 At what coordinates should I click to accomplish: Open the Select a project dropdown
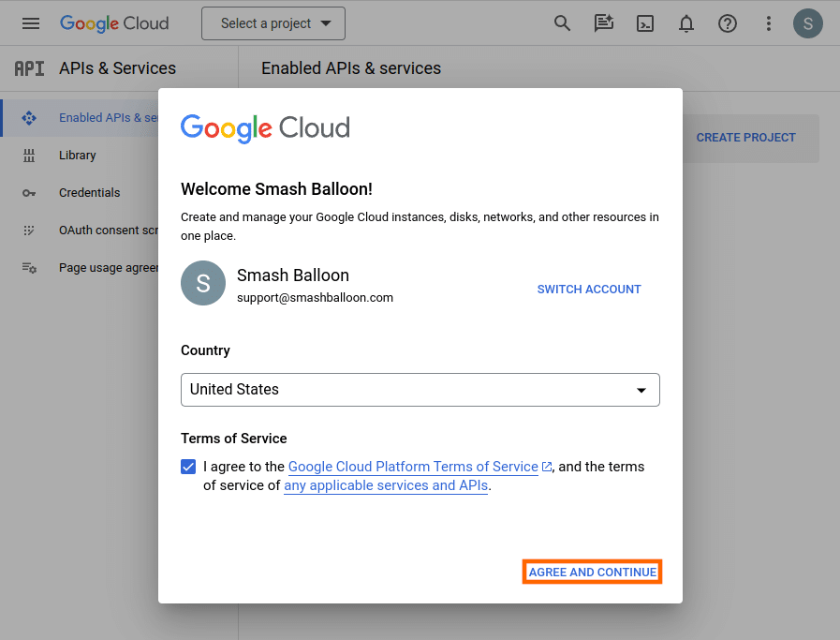point(273,23)
